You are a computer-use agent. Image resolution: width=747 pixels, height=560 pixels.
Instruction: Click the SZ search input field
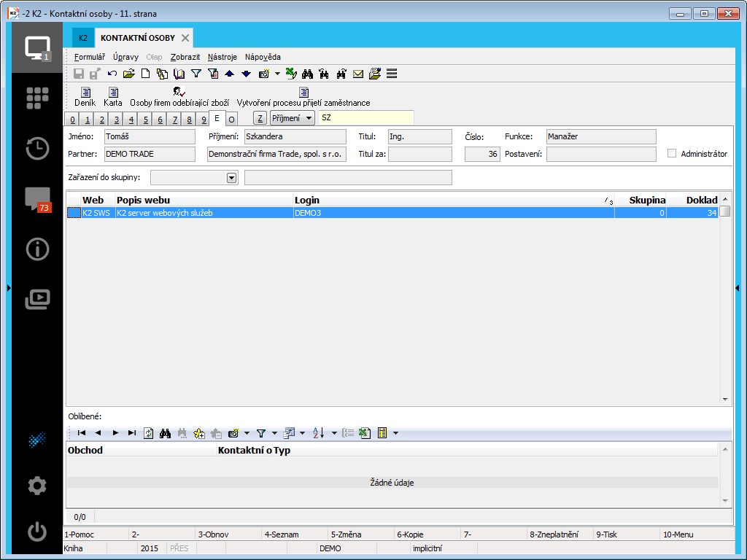(365, 118)
